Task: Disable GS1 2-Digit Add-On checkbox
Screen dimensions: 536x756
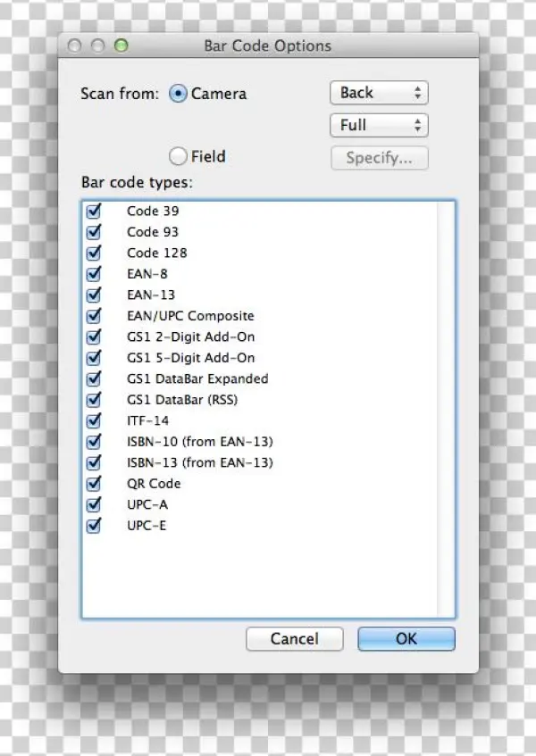Action: 94,336
